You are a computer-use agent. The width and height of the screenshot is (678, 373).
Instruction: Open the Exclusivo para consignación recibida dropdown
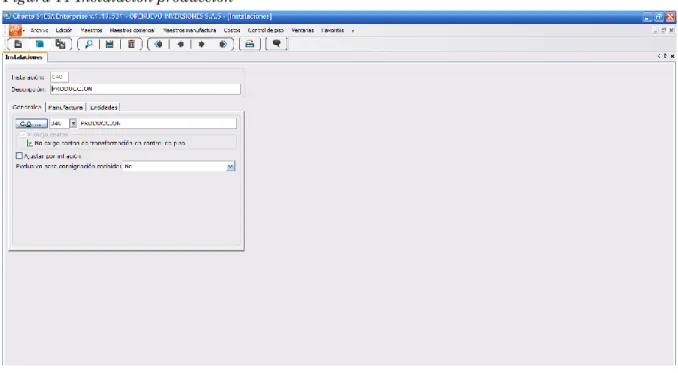230,166
